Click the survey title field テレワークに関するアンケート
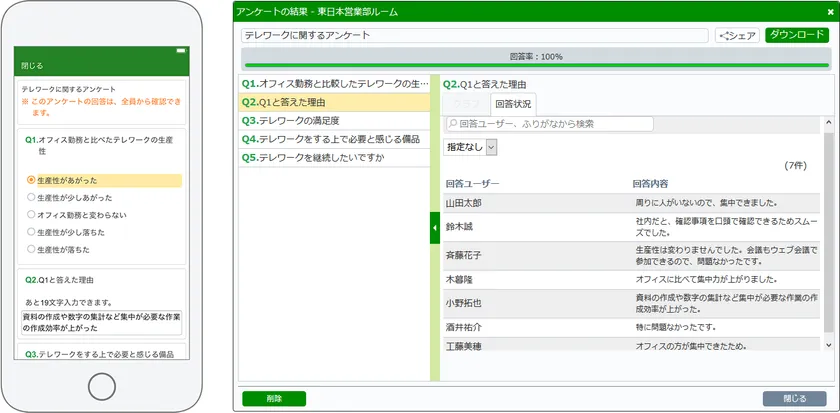The image size is (840, 413). coord(475,36)
